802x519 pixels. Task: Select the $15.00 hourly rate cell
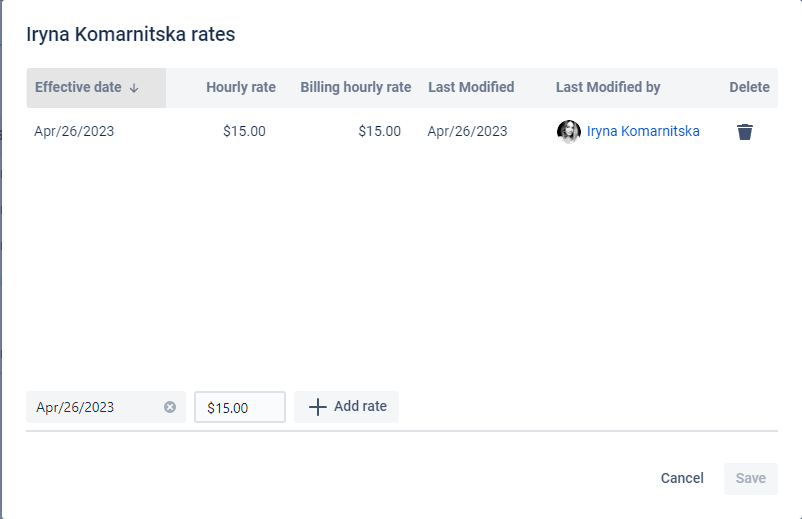click(x=244, y=131)
